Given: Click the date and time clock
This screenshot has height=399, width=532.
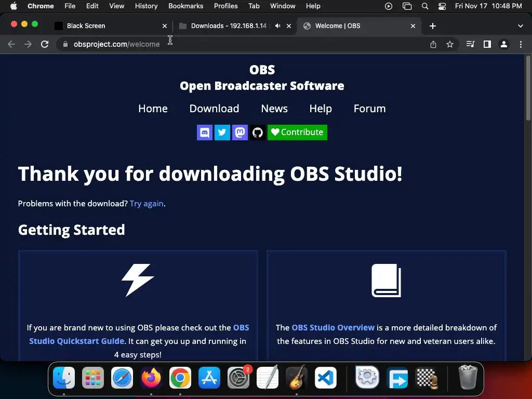Looking at the screenshot, I should tap(488, 6).
